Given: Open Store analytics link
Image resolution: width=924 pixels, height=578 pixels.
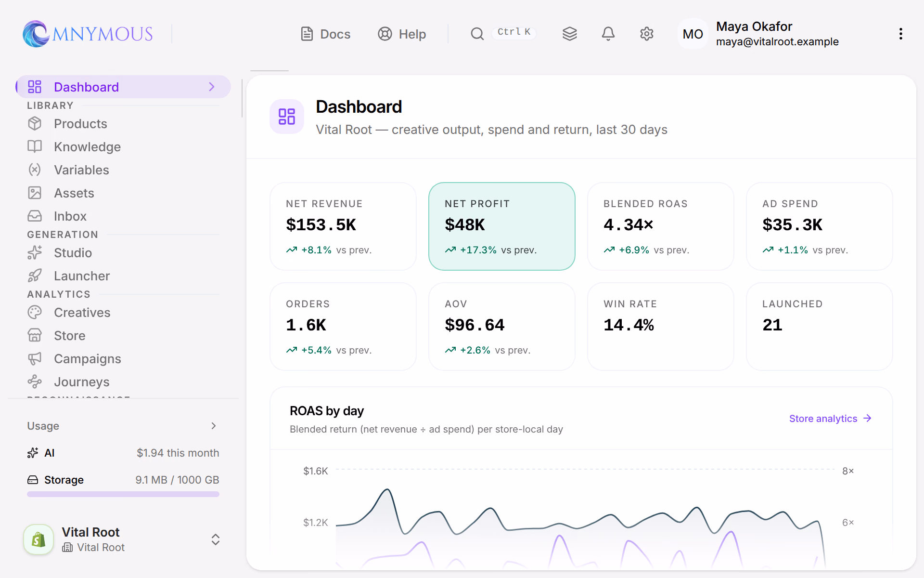Looking at the screenshot, I should click(831, 419).
